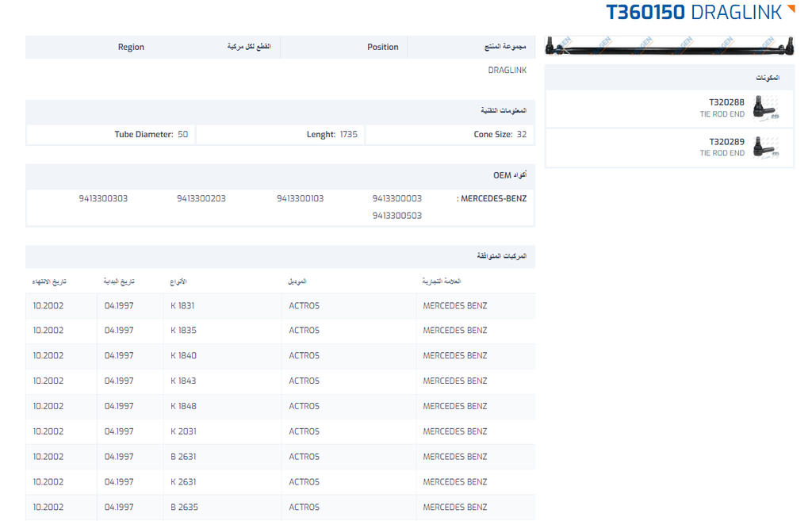This screenshot has width=812, height=521.
Task: Click ACTROS model in the B 2635 row
Action: [304, 508]
